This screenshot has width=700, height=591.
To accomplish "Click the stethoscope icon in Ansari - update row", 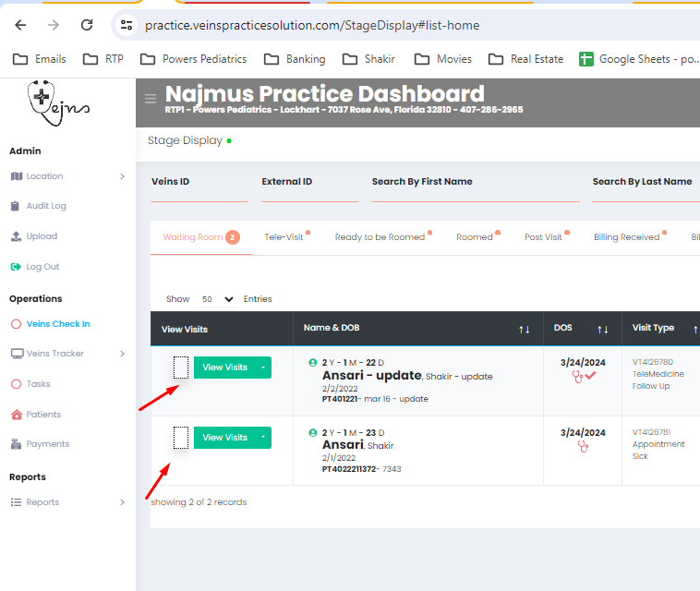I will [x=577, y=376].
